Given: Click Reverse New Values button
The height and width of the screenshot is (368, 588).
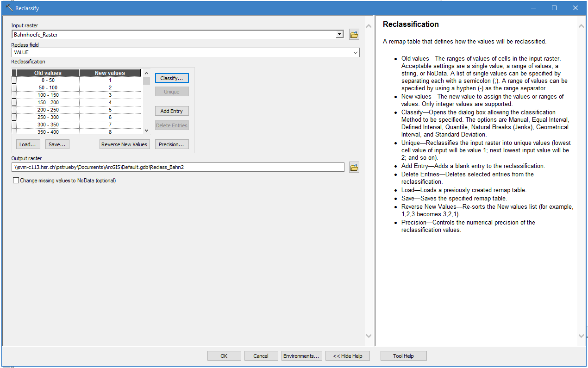Looking at the screenshot, I should tap(125, 144).
